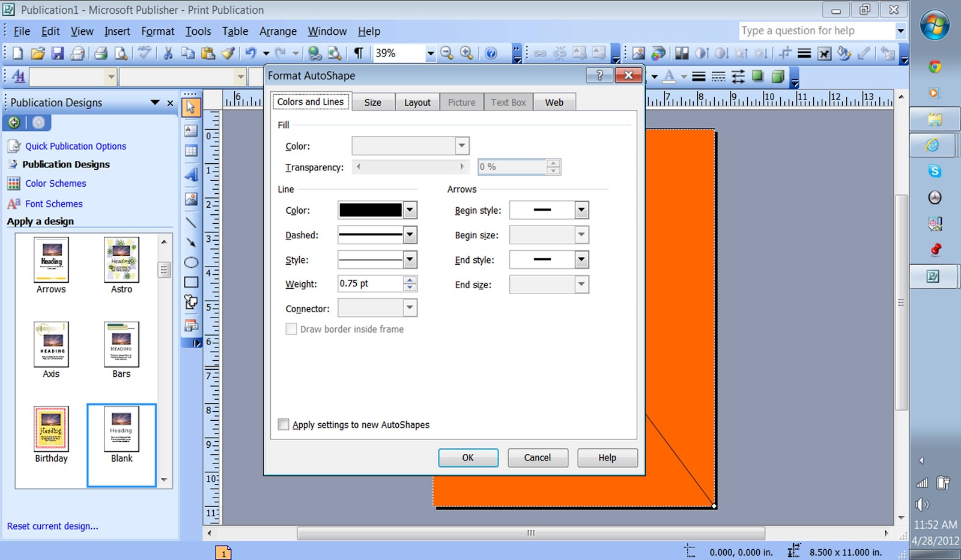Activate the Format Painter brush icon
This screenshot has width=961, height=560.
coord(228,53)
